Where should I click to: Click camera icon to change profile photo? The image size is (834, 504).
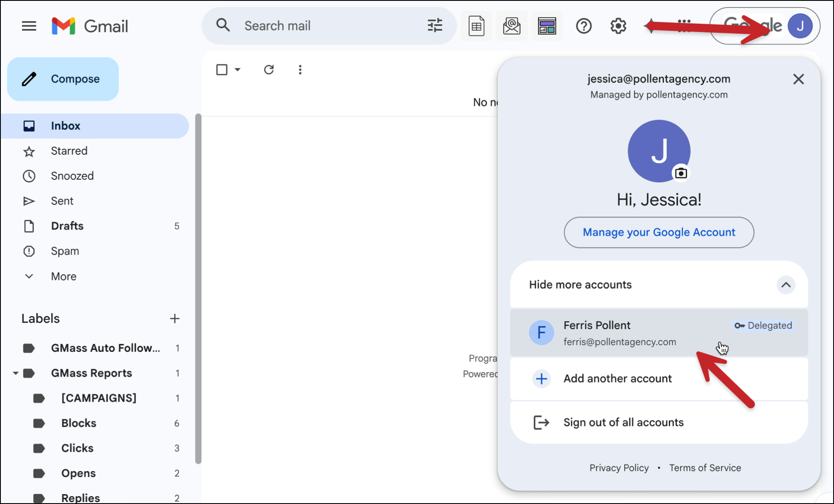[x=681, y=173]
